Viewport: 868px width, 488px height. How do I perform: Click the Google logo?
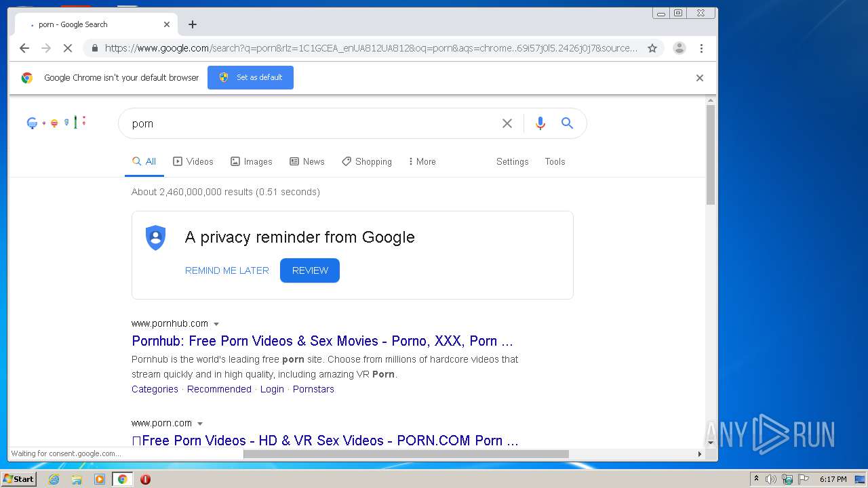pyautogui.click(x=56, y=123)
